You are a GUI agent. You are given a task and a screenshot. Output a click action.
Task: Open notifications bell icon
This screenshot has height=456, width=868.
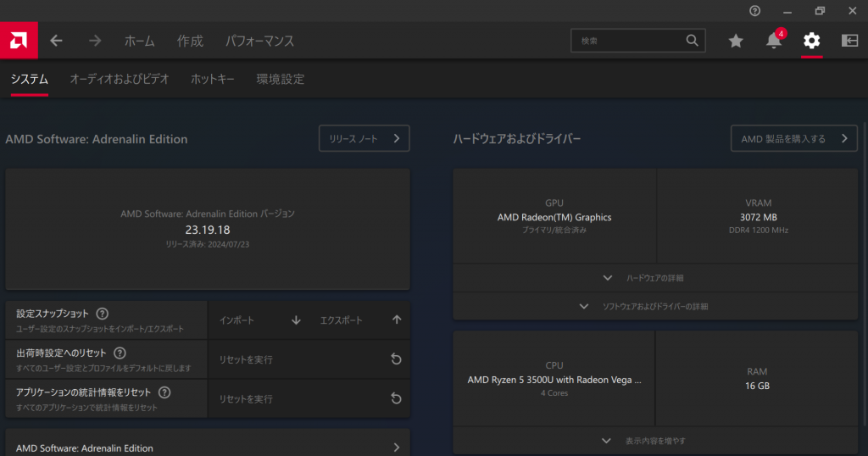click(x=773, y=41)
